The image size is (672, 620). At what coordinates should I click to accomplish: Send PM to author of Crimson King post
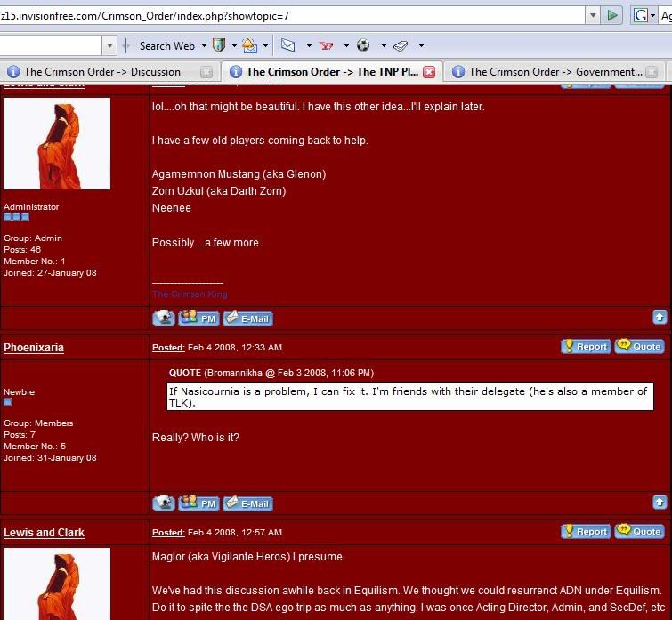point(198,318)
